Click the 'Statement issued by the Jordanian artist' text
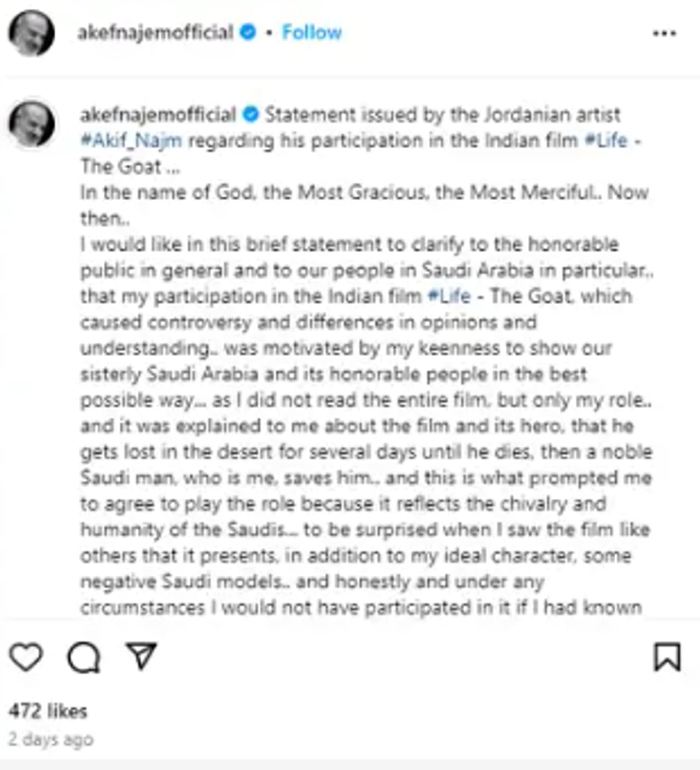 [x=442, y=114]
